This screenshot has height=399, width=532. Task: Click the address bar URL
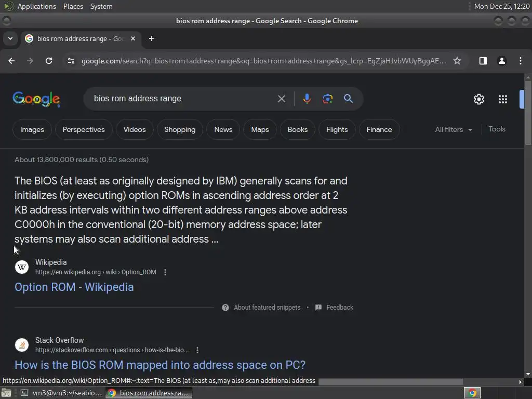(263, 61)
